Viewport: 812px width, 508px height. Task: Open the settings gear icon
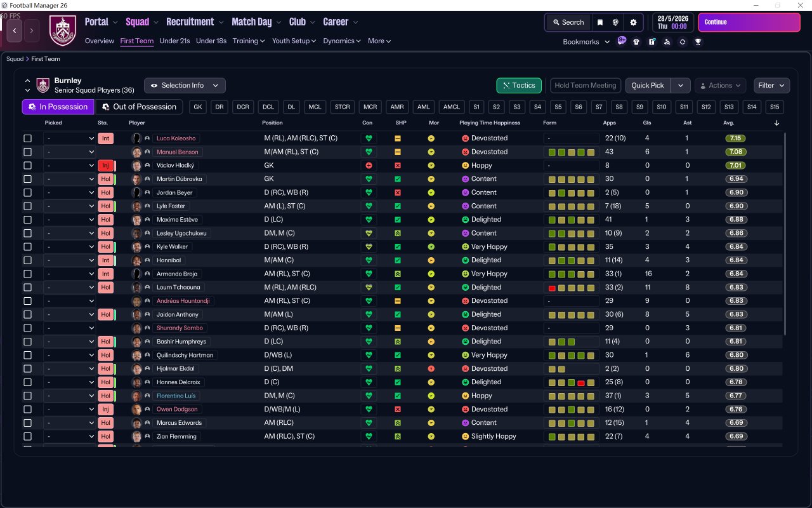[633, 22]
